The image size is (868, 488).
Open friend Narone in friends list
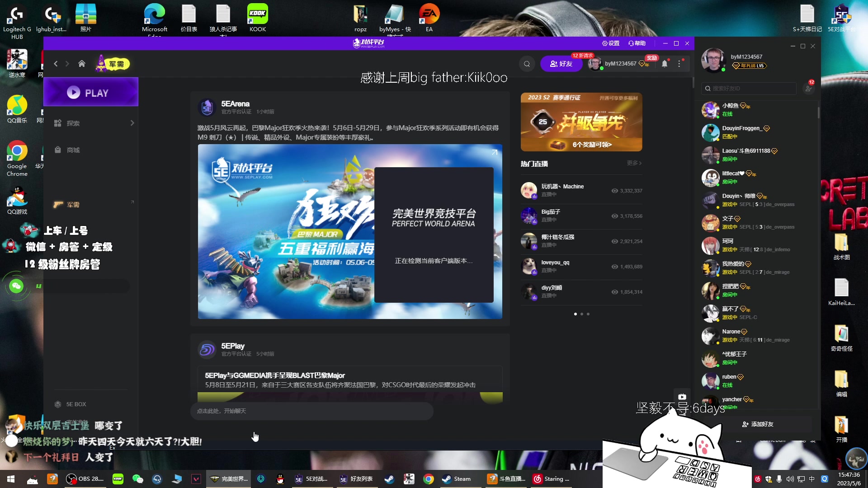[x=759, y=336]
